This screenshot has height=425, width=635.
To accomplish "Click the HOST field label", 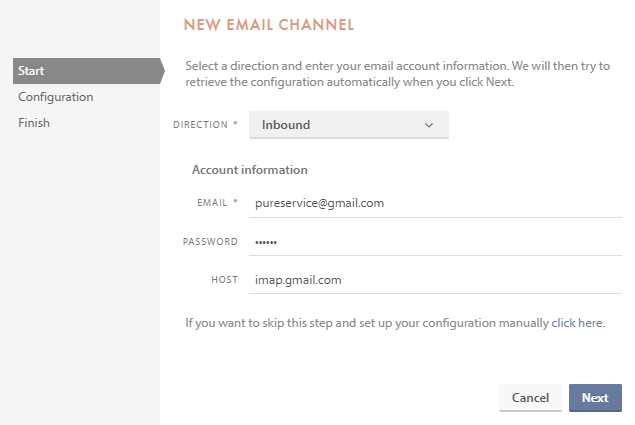I will [x=225, y=281].
